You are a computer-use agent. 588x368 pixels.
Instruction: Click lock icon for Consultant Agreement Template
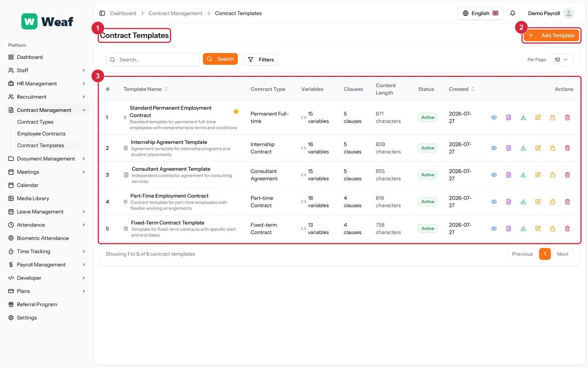click(x=553, y=175)
